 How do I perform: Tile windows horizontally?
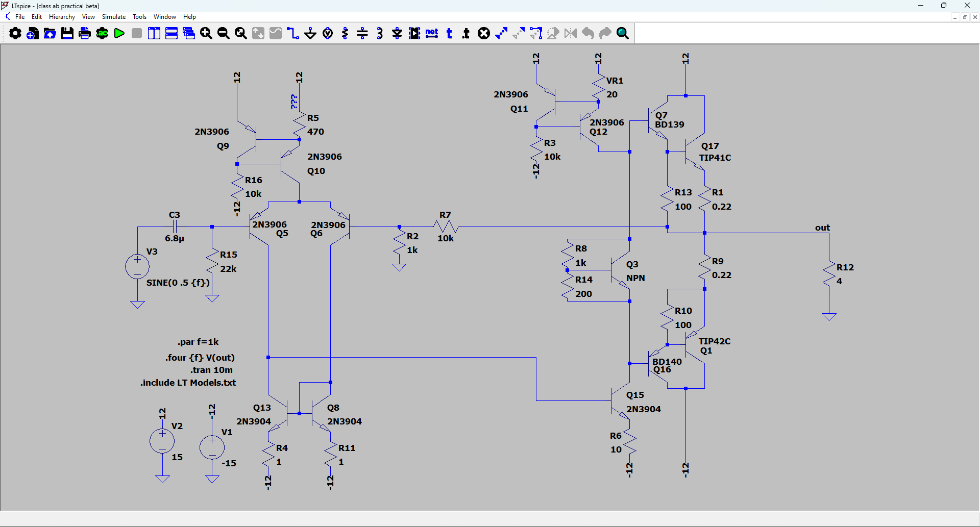click(171, 34)
